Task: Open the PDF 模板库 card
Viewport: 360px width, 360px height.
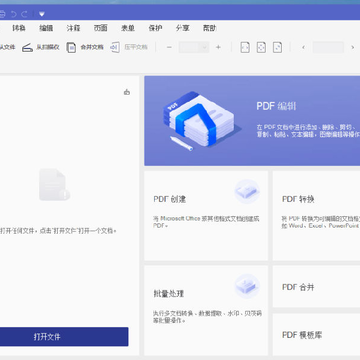Action: coord(316,335)
